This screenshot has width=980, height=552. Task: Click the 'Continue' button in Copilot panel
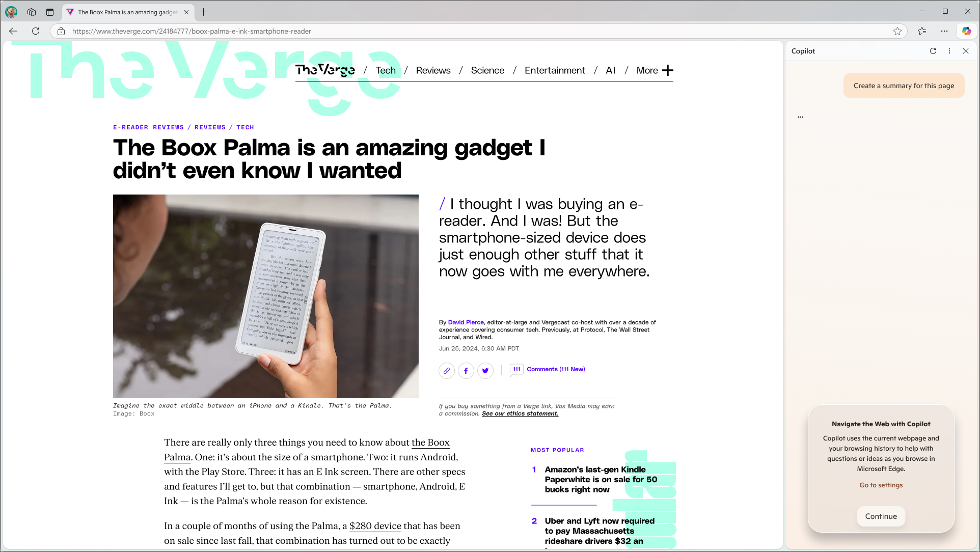[x=881, y=516]
